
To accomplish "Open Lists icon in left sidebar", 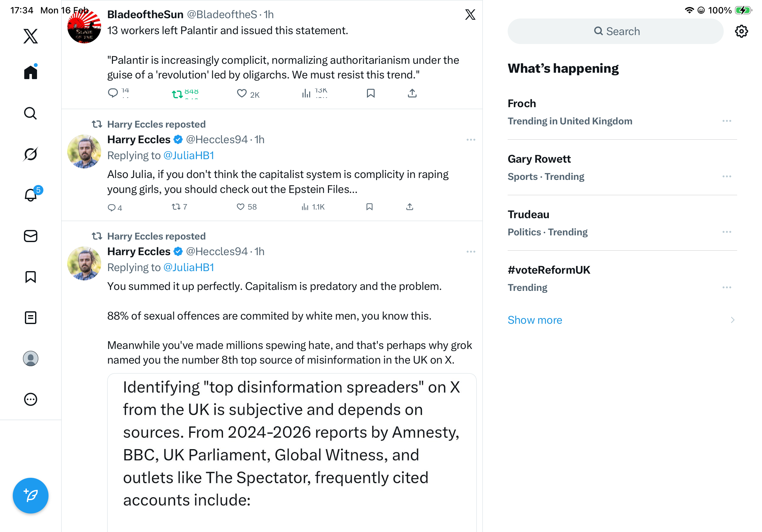I will (31, 318).
